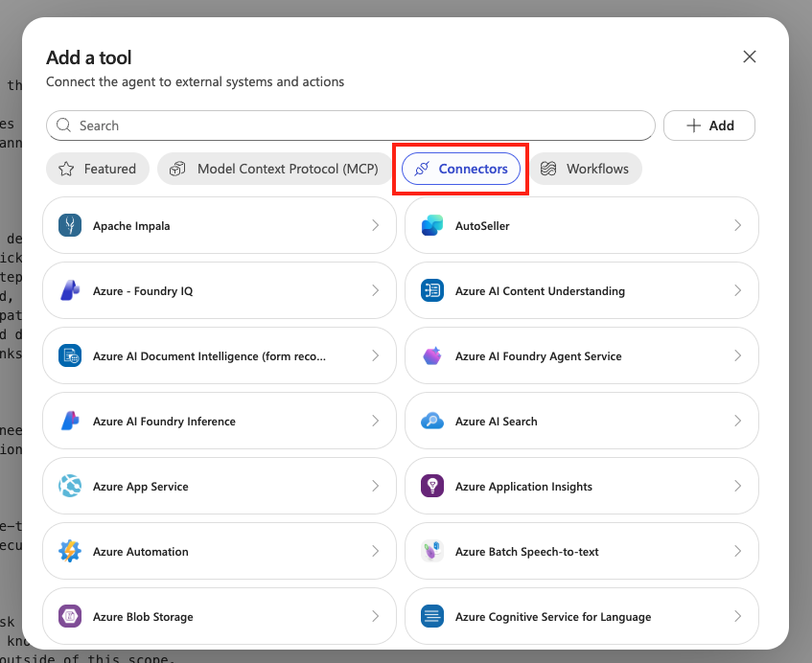Click the Azure Blob Storage icon

[70, 617]
